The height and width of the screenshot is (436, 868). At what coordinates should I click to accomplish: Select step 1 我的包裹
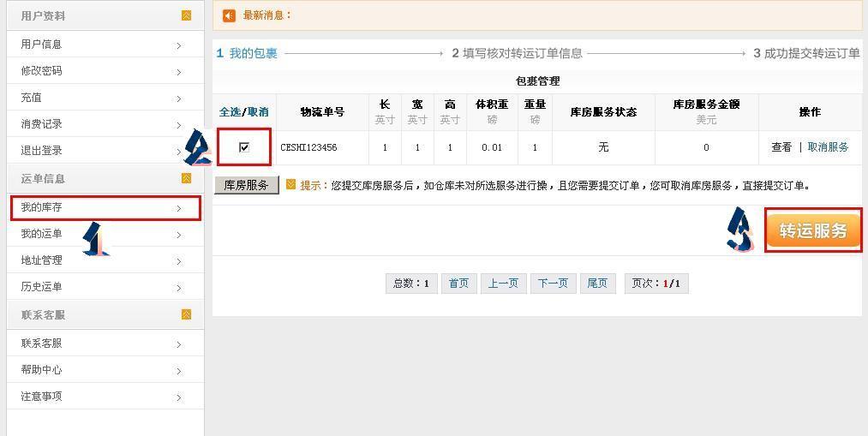pos(247,54)
